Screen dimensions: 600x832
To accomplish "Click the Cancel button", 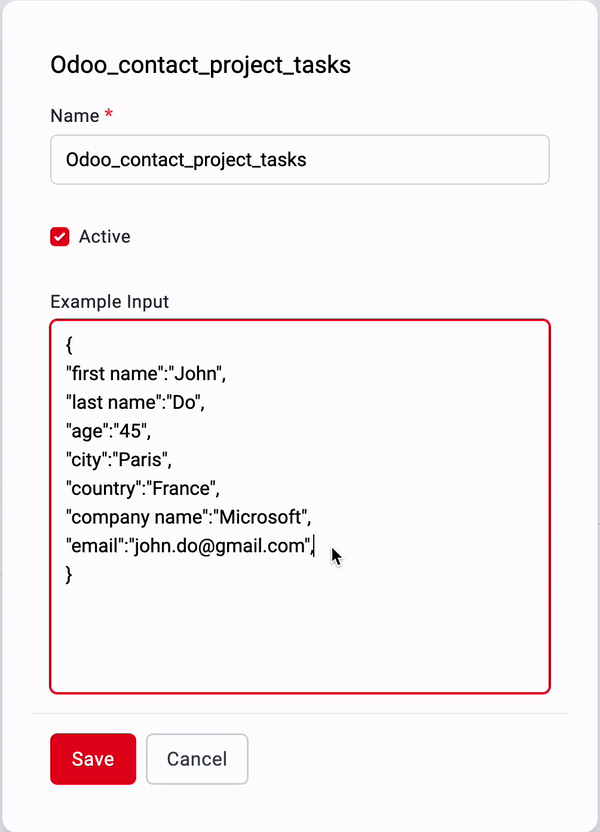I will pos(197,759).
